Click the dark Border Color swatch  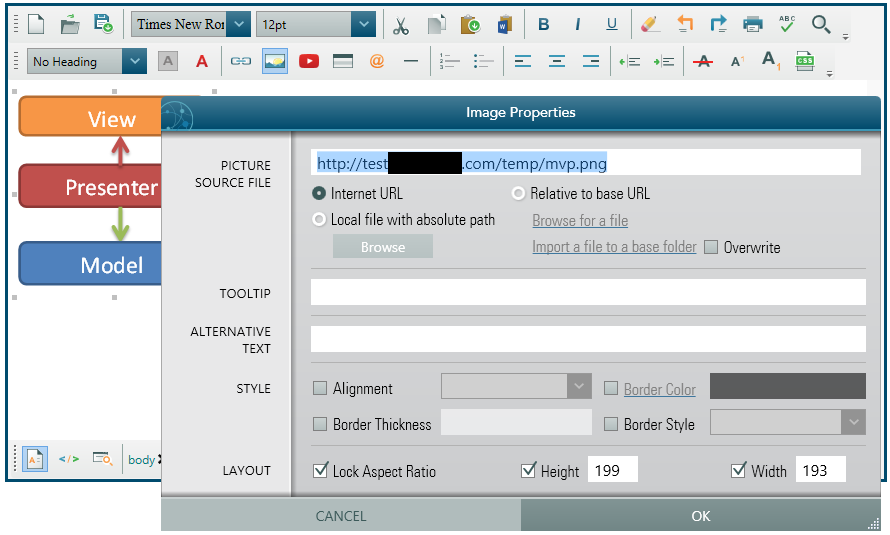pyautogui.click(x=787, y=387)
